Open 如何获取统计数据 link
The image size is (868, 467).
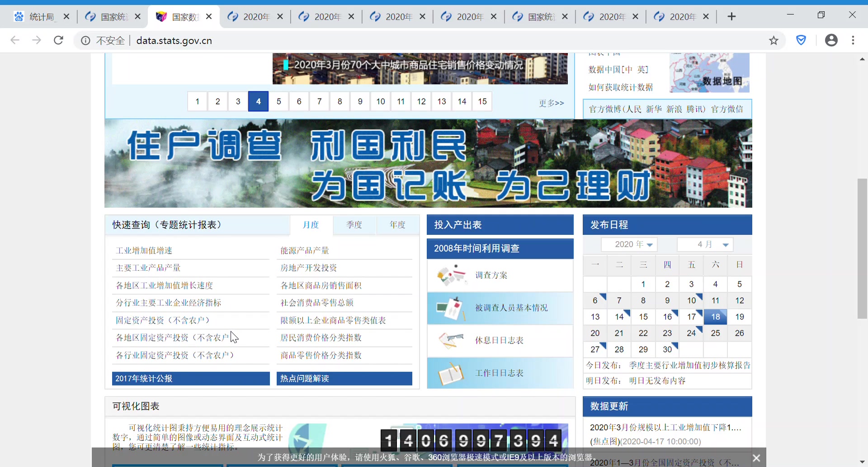click(x=621, y=87)
